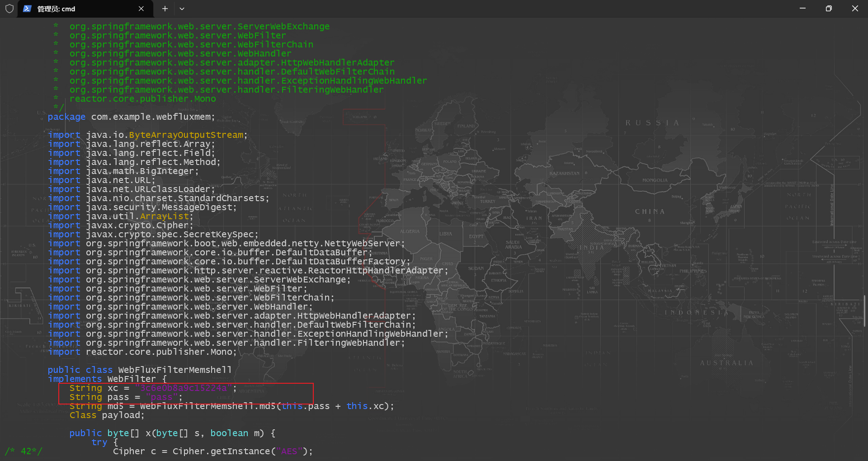Viewport: 868px width, 461px height.
Task: Click import ExceptionHandlingWebHandler line
Action: point(248,334)
